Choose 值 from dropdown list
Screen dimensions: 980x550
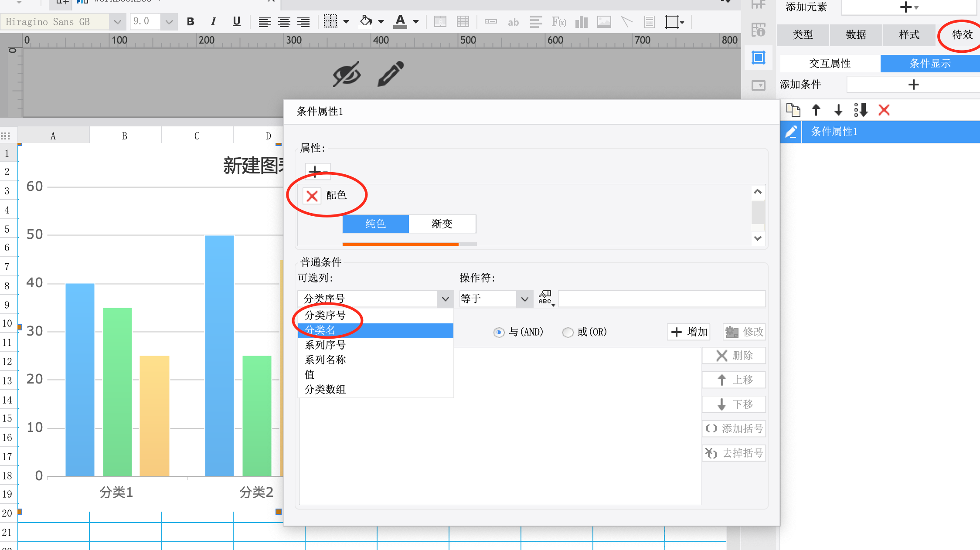click(x=375, y=375)
